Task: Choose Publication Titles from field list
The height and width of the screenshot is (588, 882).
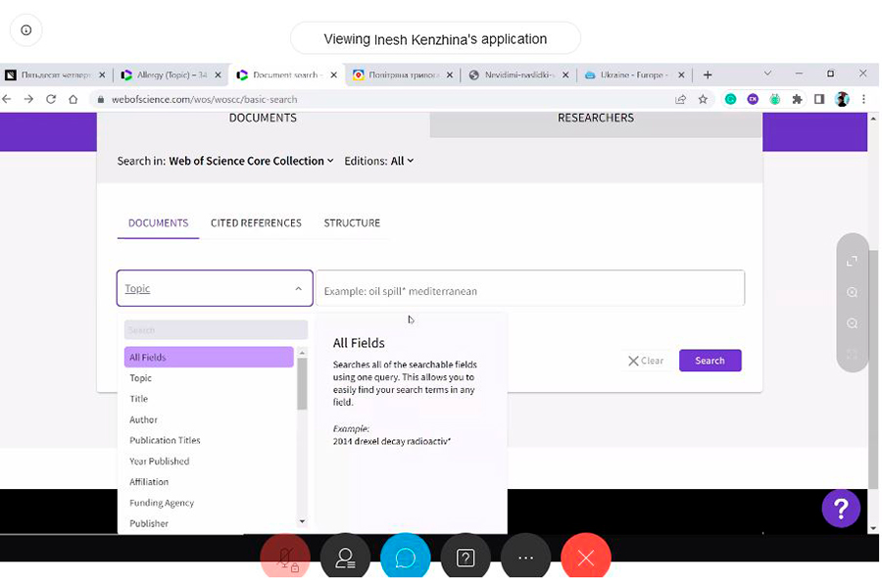Action: (x=209, y=441)
